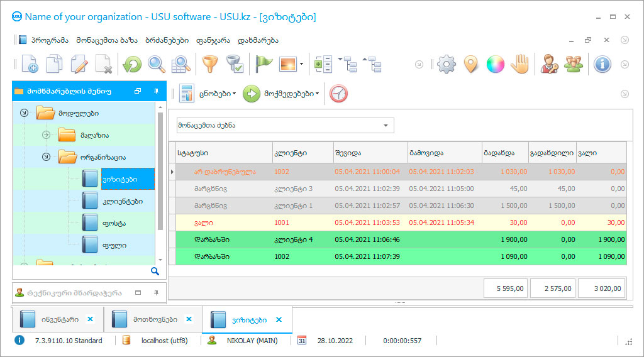Image resolution: width=644 pixels, height=357 pixels.
Task: Close the ვიზიტები tab
Action: click(x=279, y=320)
